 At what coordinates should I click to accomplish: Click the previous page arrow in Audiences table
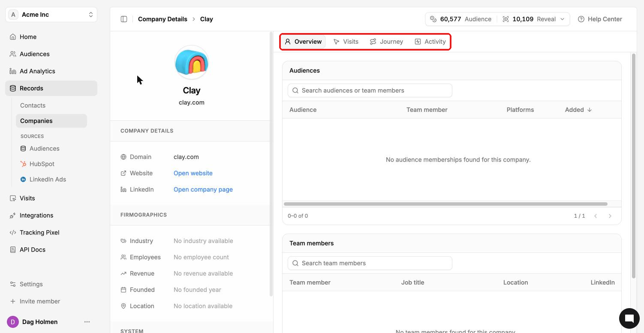click(x=596, y=216)
